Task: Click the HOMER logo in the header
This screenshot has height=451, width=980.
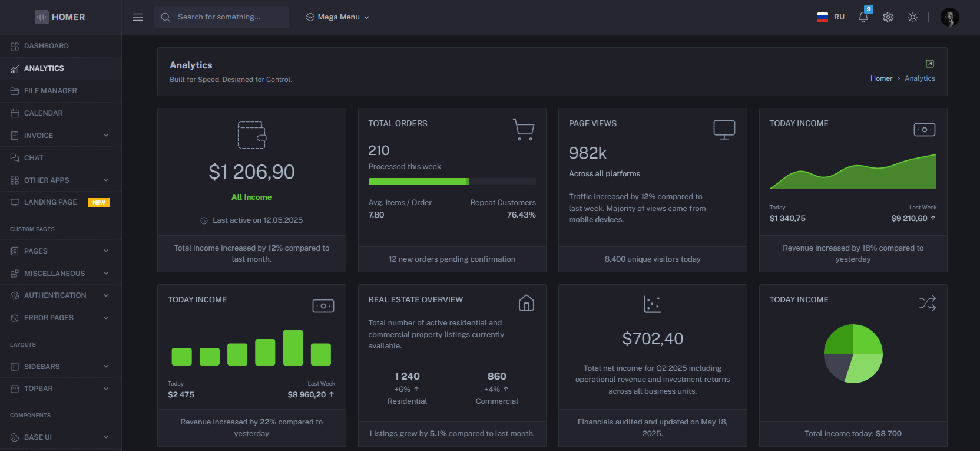Action: click(x=60, y=17)
